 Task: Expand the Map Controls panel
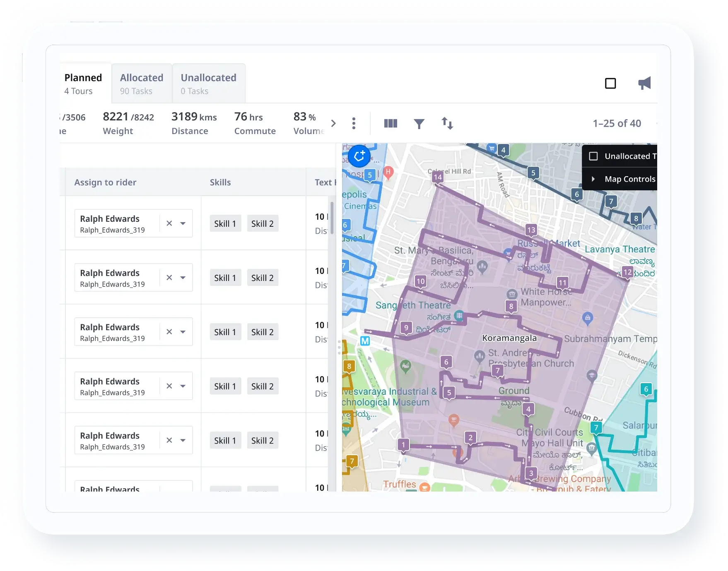click(x=593, y=179)
